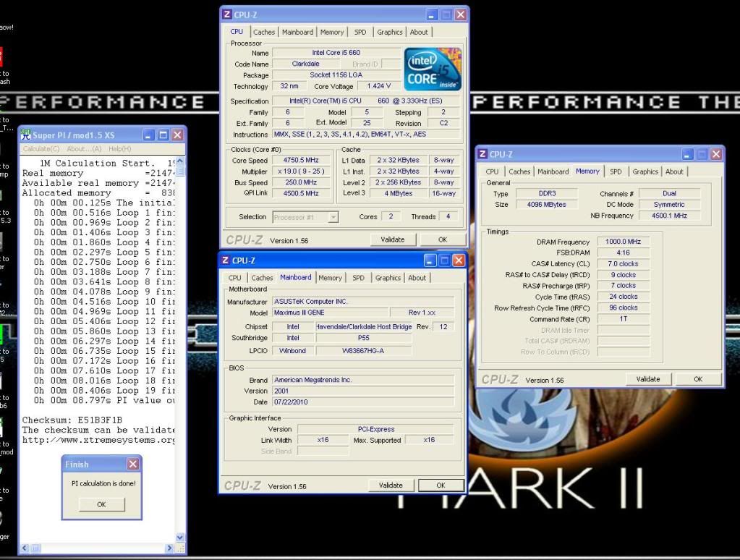The width and height of the screenshot is (740, 560).
Task: Close the Finish dialog with its X
Action: tap(133, 464)
